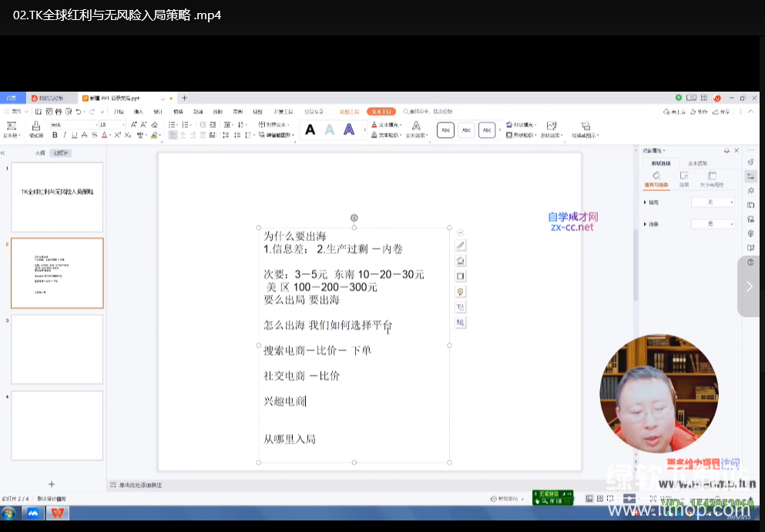Increase the font size with A+ icon
The height and width of the screenshot is (532, 765).
134,125
